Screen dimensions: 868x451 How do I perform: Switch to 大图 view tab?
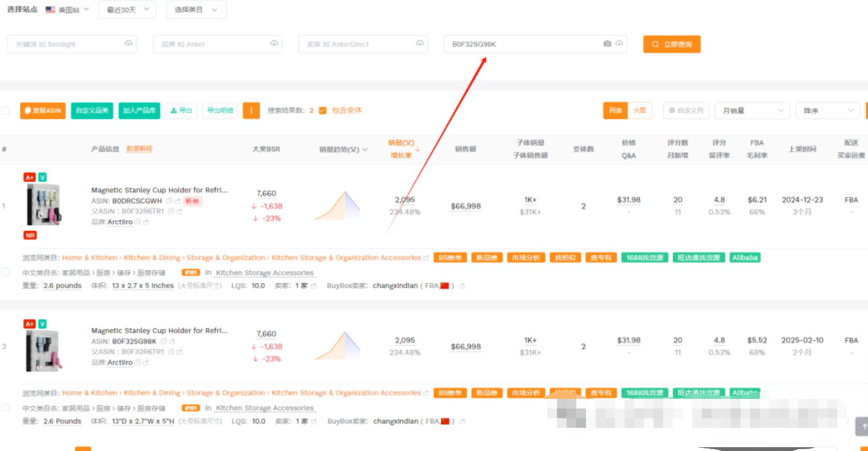click(x=639, y=111)
